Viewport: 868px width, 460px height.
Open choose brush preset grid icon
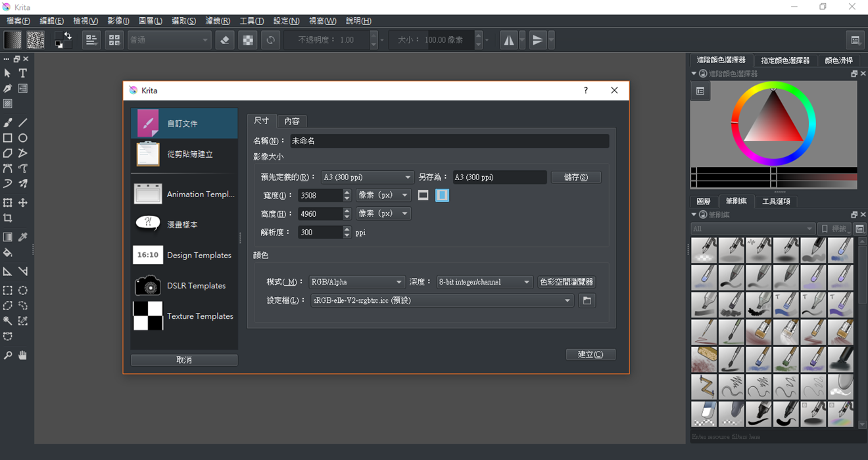114,40
